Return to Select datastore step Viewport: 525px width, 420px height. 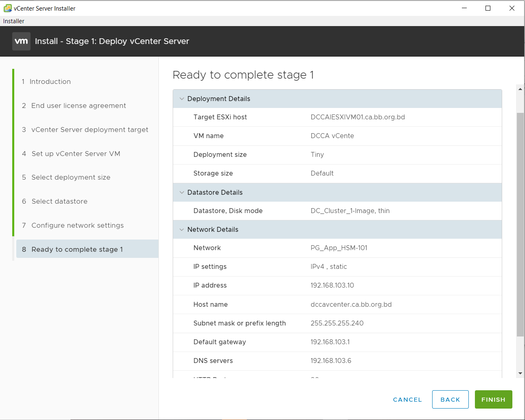pyautogui.click(x=59, y=201)
